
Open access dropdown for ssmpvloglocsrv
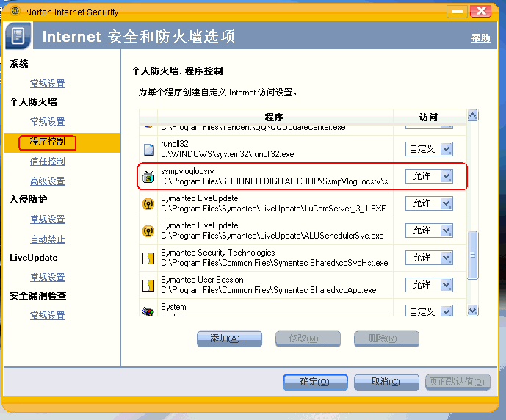[x=447, y=176]
